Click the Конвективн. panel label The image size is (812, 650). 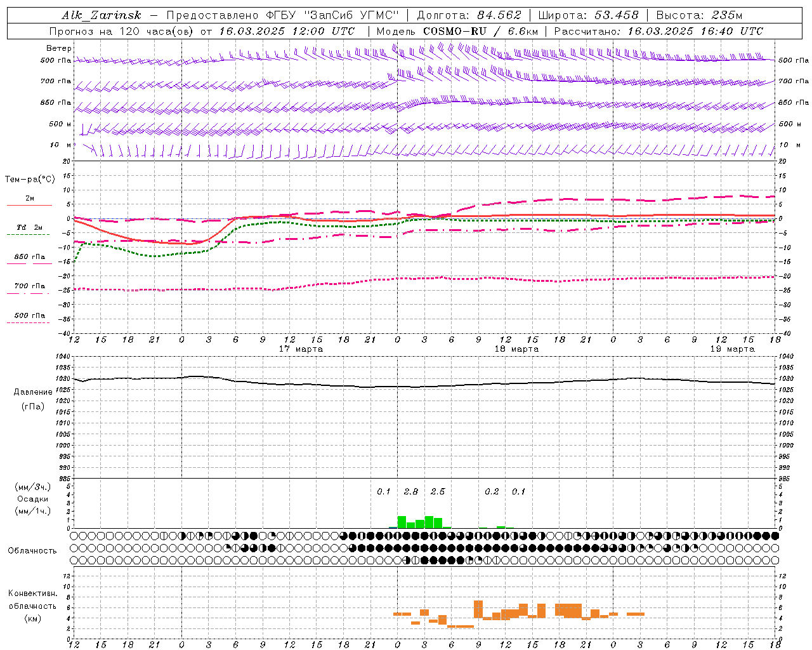click(33, 594)
